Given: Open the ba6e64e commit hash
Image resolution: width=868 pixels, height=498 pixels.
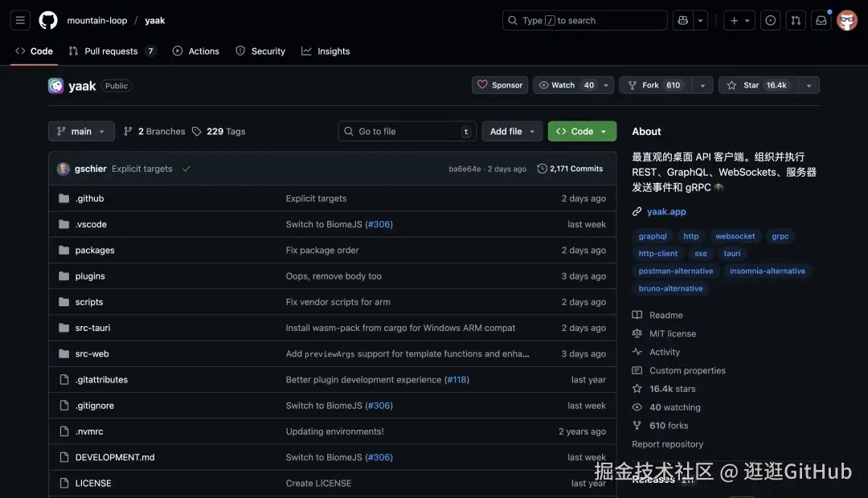Looking at the screenshot, I should (465, 169).
